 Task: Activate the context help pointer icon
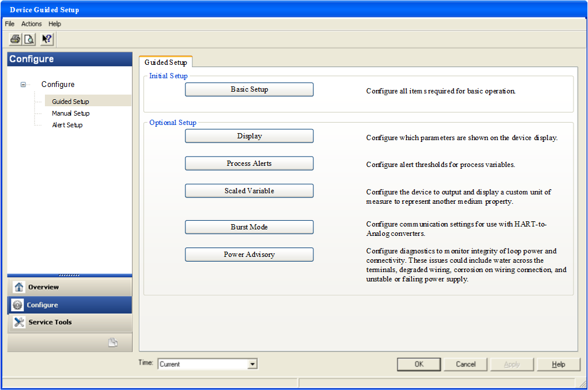(47, 39)
